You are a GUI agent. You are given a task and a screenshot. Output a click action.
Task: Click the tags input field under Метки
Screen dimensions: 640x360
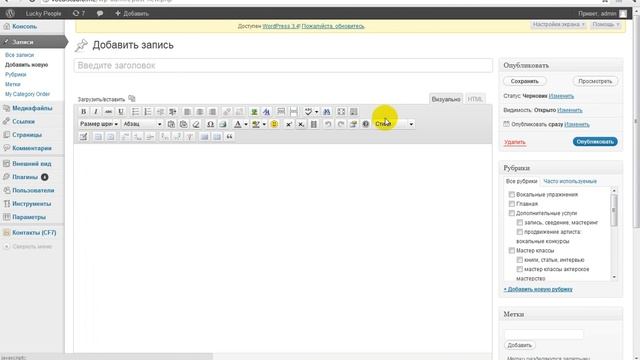click(544, 334)
